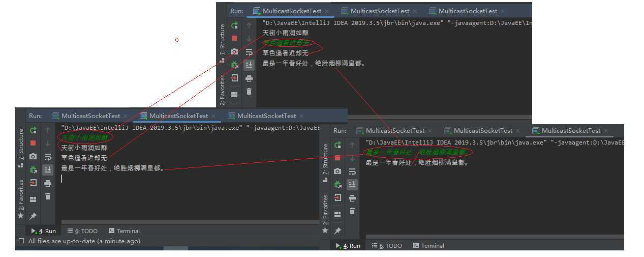
Task: Click 'All files are up-to-date' status message
Action: [x=84, y=241]
